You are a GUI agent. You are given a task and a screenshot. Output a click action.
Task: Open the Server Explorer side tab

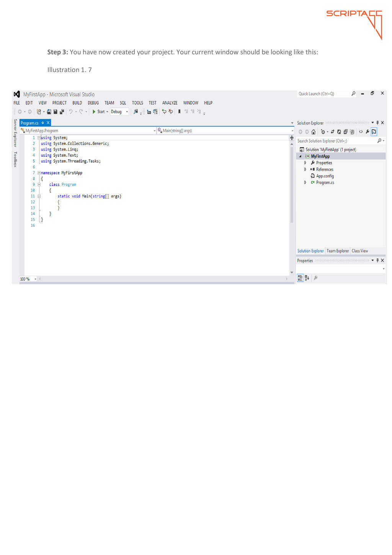click(15, 133)
